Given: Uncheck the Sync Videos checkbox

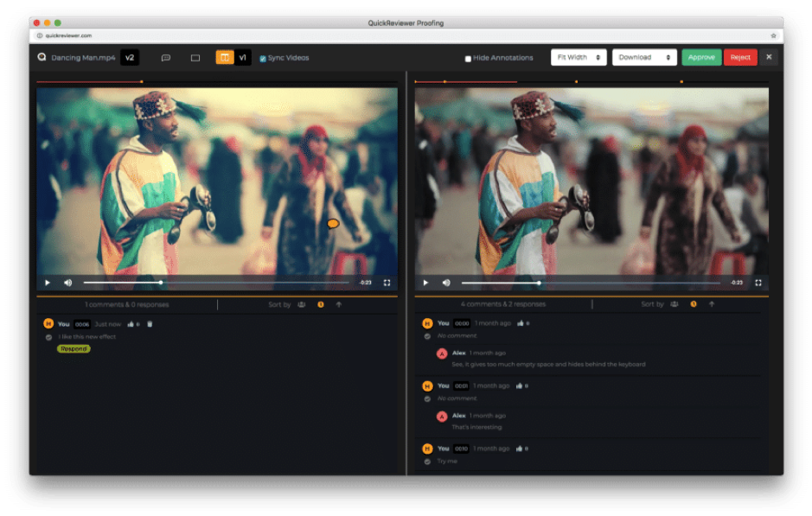Looking at the screenshot, I should [263, 59].
